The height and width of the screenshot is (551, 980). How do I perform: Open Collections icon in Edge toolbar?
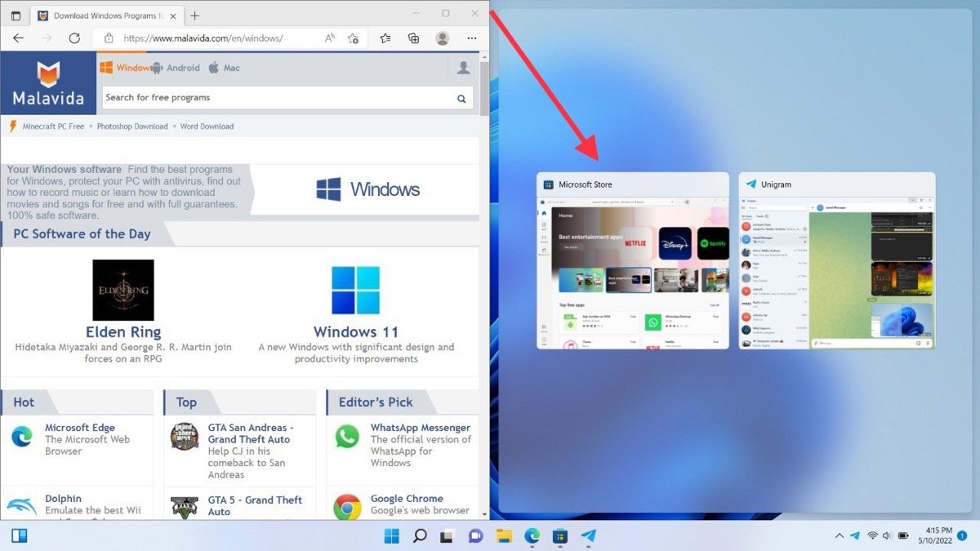tap(413, 38)
